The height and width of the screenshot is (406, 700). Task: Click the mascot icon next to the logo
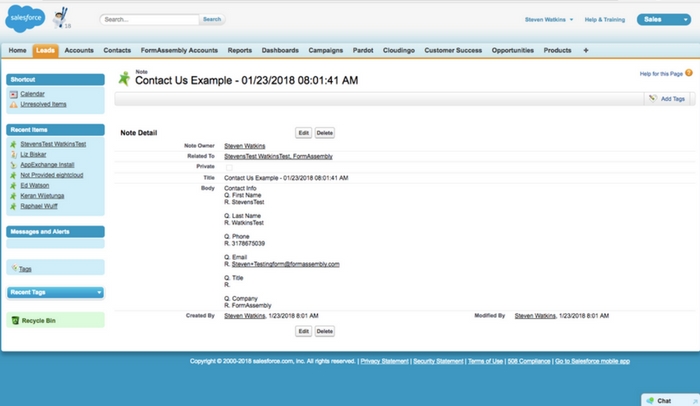[60, 18]
